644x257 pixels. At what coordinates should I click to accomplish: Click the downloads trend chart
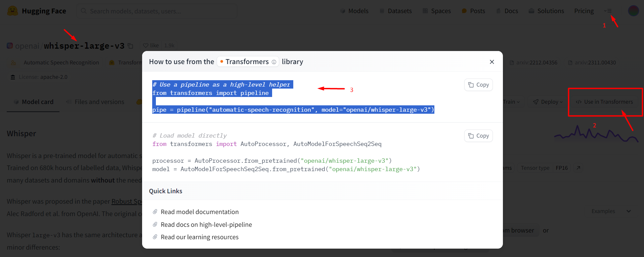pyautogui.click(x=596, y=133)
